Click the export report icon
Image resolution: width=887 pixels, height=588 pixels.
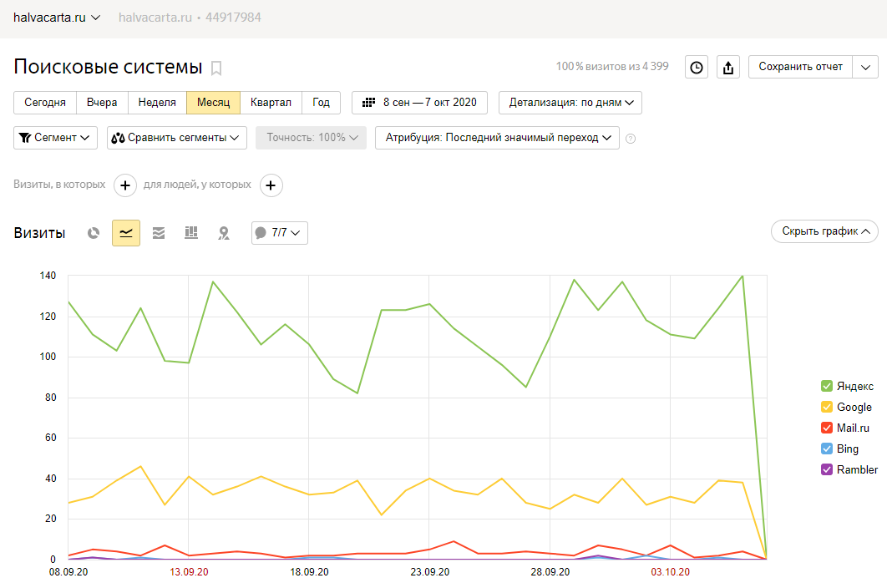(728, 68)
